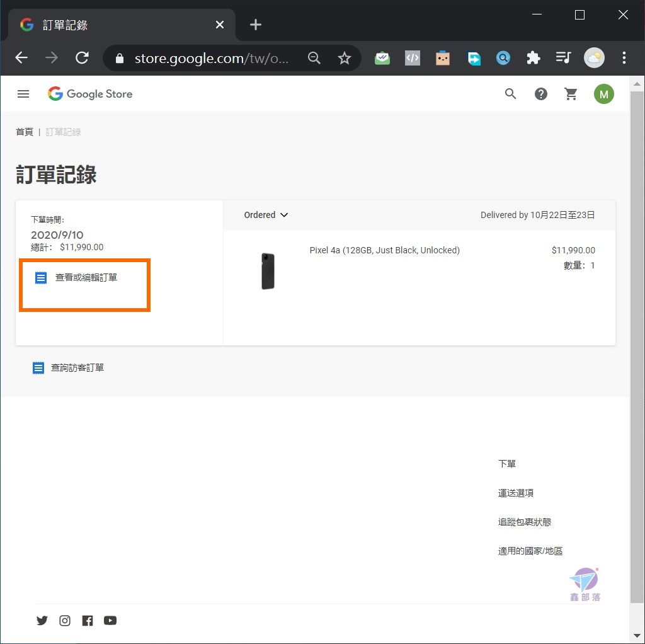Open 查看或編輯訂單 link
The image size is (645, 644).
coord(76,278)
